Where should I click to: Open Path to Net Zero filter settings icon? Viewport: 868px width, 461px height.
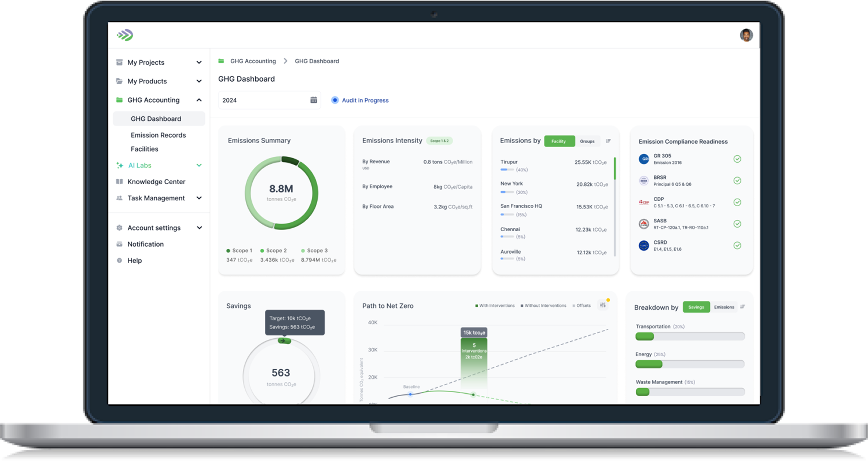point(603,305)
